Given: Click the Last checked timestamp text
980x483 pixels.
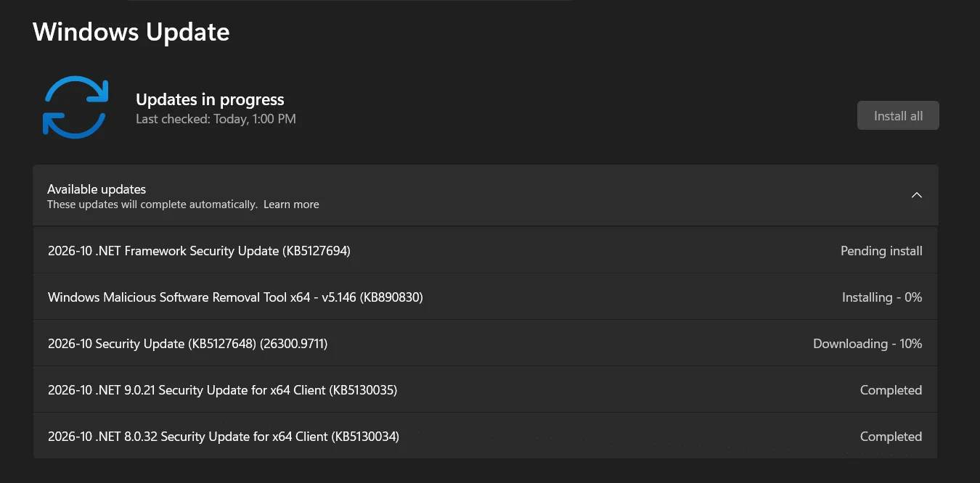Looking at the screenshot, I should pyautogui.click(x=216, y=119).
